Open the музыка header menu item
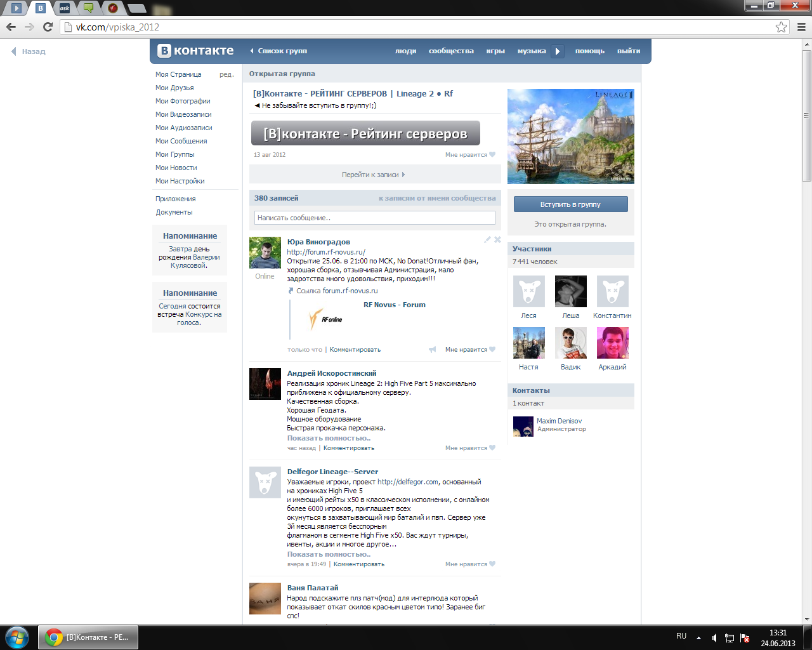Viewport: 812px width, 650px height. click(532, 51)
